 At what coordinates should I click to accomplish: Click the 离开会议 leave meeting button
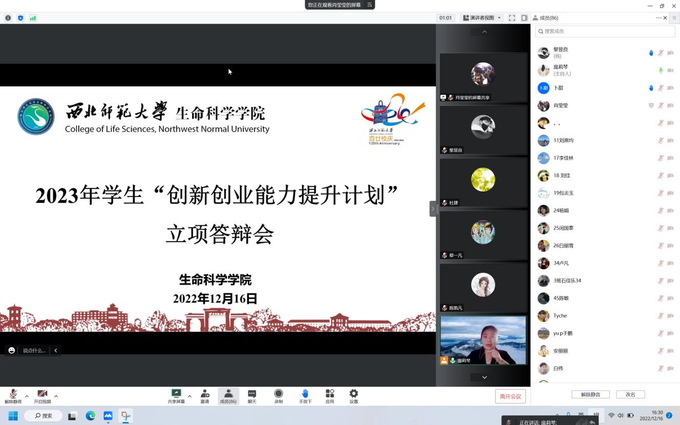[x=510, y=396]
